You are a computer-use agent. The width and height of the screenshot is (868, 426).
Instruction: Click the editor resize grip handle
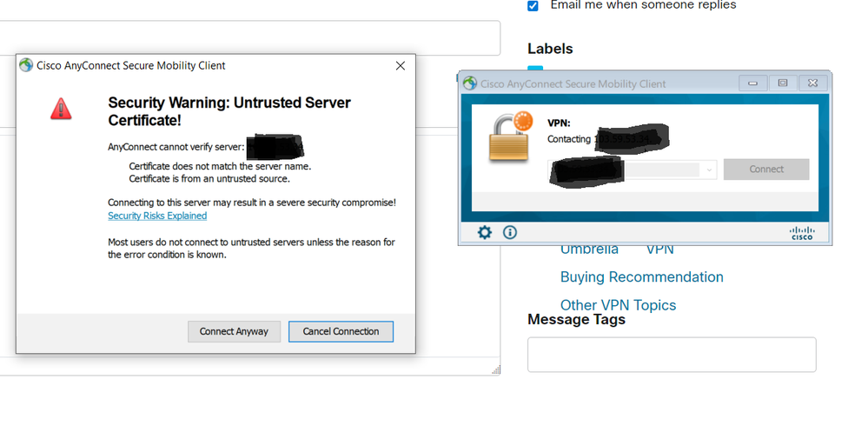495,370
